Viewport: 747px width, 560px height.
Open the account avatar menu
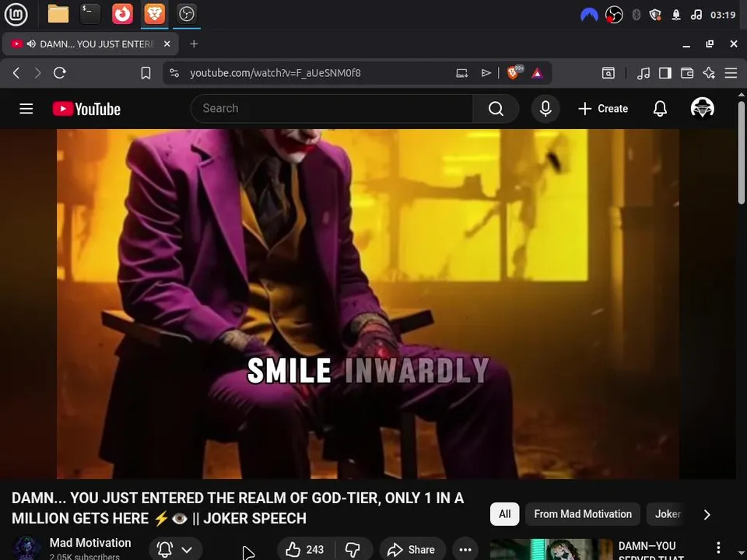702,108
